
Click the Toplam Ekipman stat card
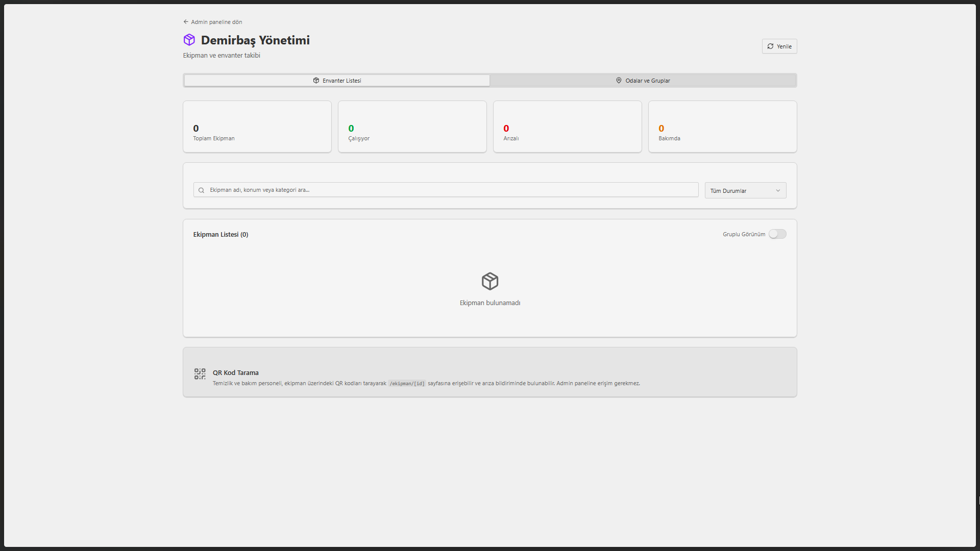click(x=257, y=127)
